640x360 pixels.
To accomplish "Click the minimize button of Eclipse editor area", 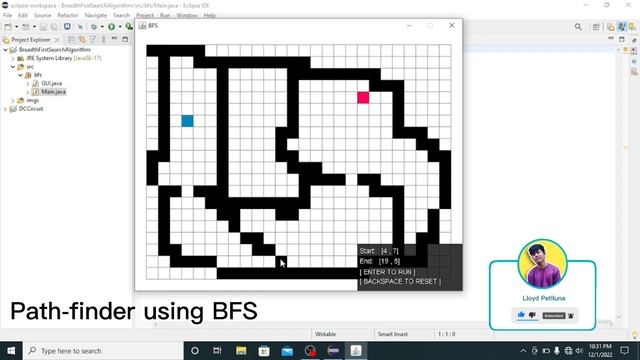I will point(611,39).
